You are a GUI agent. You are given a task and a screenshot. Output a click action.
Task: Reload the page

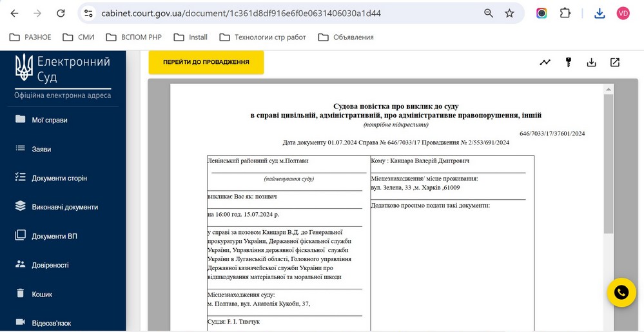(x=61, y=13)
